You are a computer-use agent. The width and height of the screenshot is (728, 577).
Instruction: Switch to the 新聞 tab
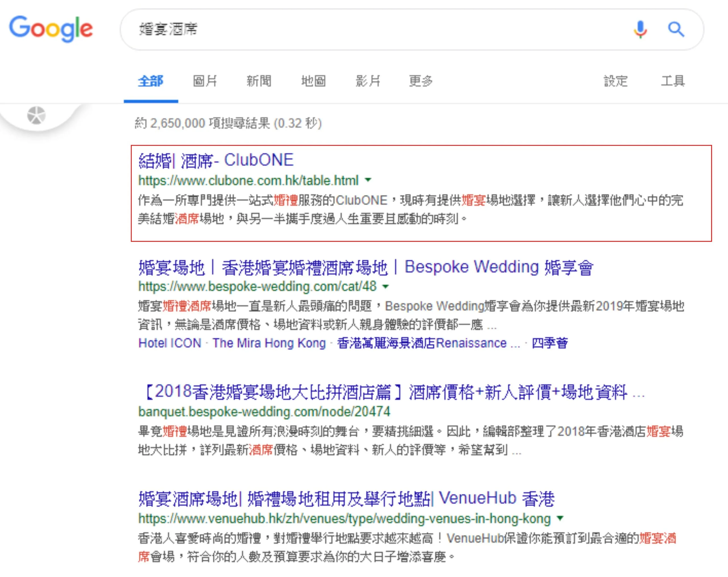[259, 81]
